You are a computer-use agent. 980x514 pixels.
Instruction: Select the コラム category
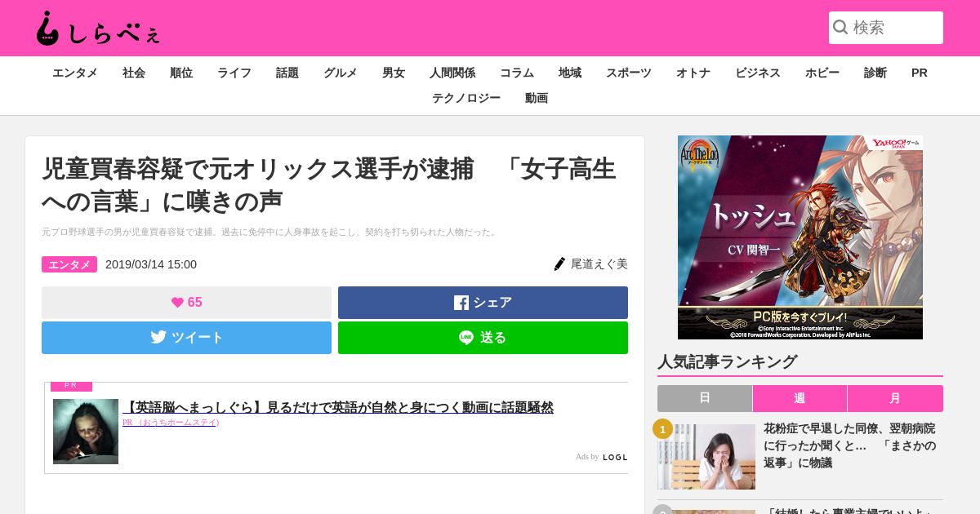[517, 73]
